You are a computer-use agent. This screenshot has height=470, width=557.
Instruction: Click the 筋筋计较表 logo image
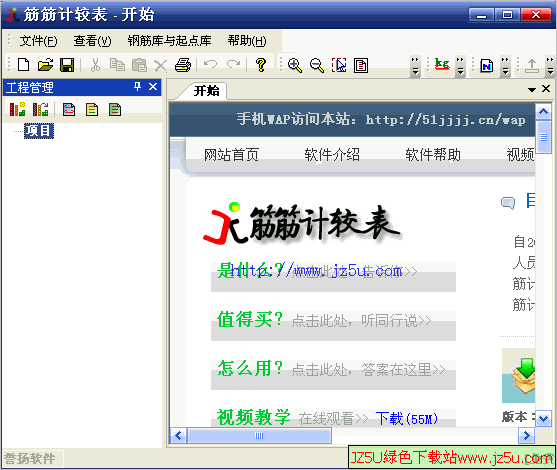(x=302, y=224)
